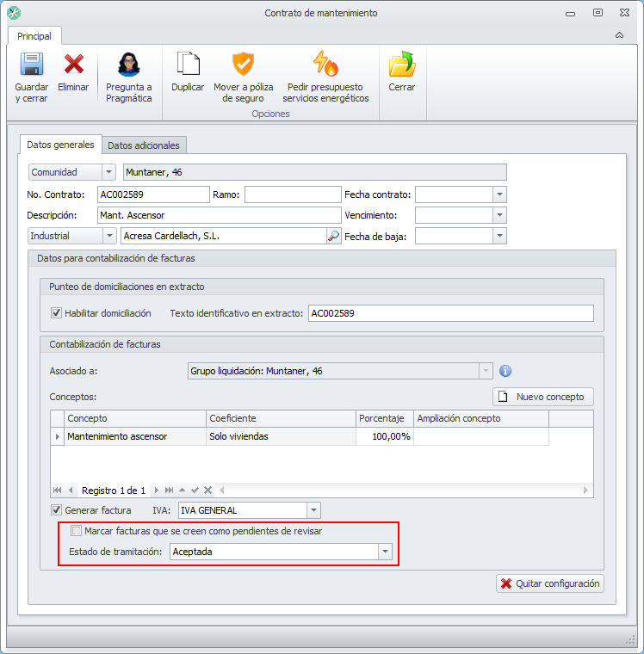Open the Vencimiento date dropdown
The height and width of the screenshot is (654, 644).
click(x=499, y=215)
